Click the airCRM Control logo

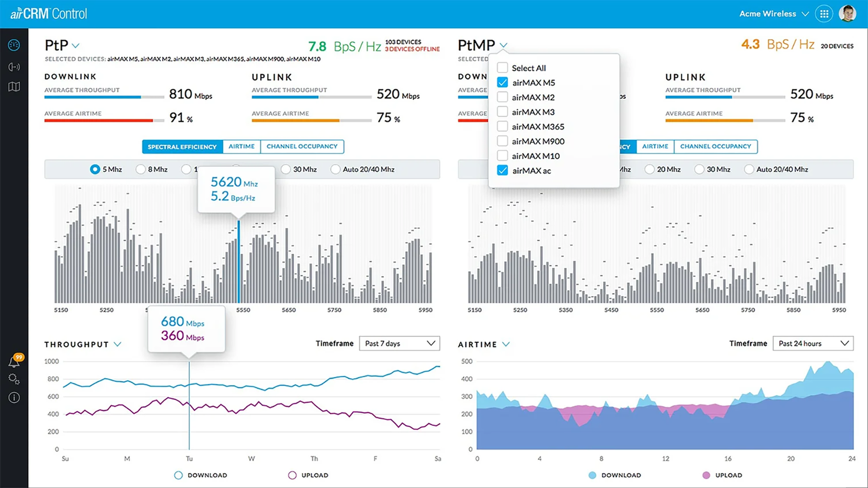coord(48,13)
